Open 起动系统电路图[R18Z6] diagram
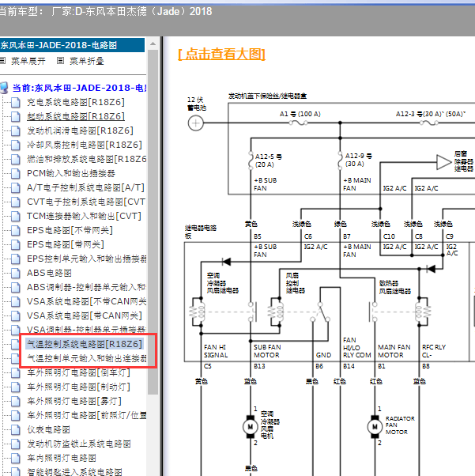 tap(75, 116)
